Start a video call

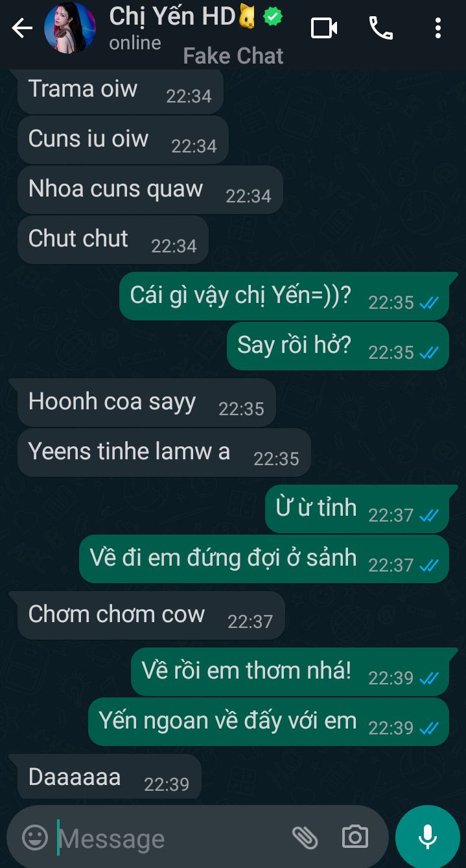point(324,28)
